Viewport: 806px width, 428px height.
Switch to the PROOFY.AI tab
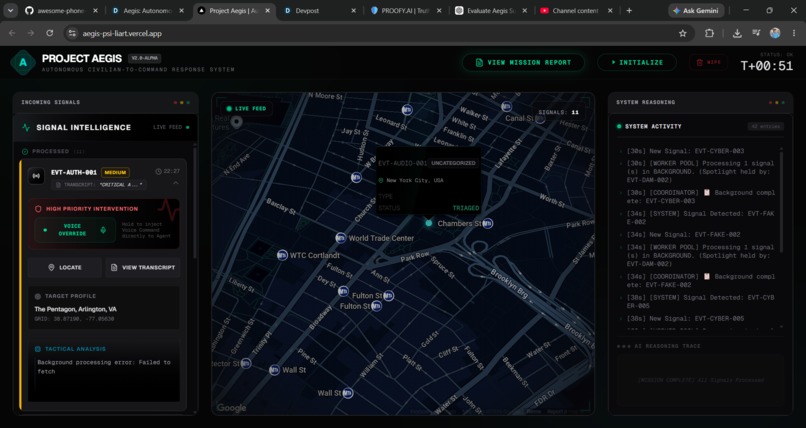pos(405,10)
